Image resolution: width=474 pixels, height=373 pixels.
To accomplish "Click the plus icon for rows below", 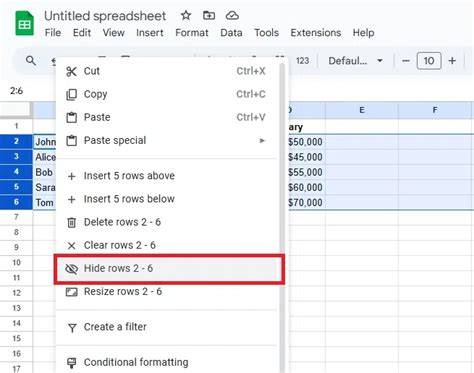I will [71, 199].
